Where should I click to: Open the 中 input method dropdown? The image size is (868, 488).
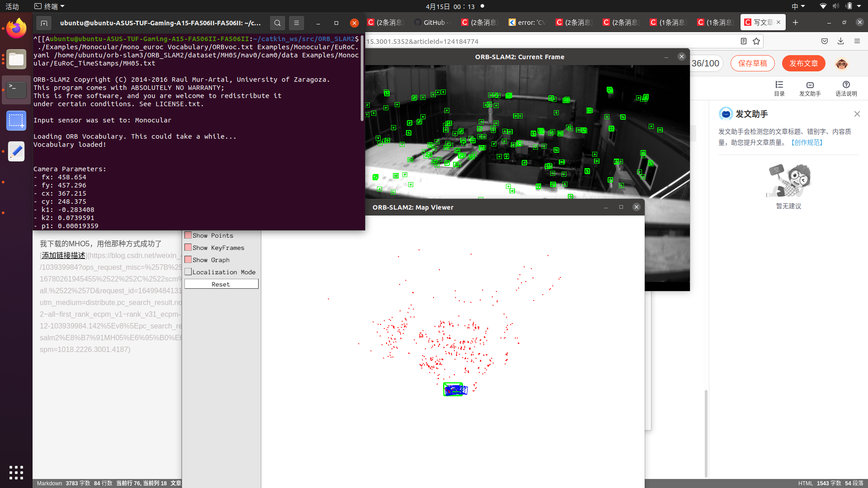tap(798, 6)
